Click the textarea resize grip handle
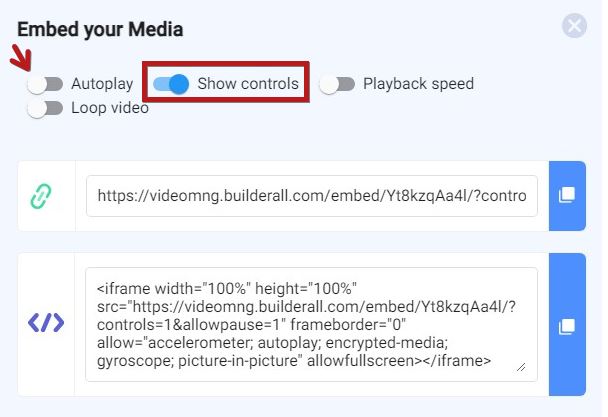 (521, 367)
